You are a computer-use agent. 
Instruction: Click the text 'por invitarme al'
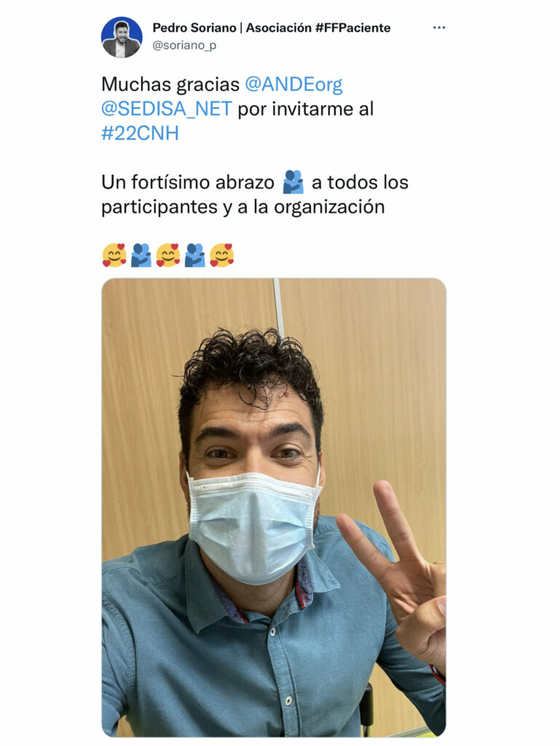(306, 109)
